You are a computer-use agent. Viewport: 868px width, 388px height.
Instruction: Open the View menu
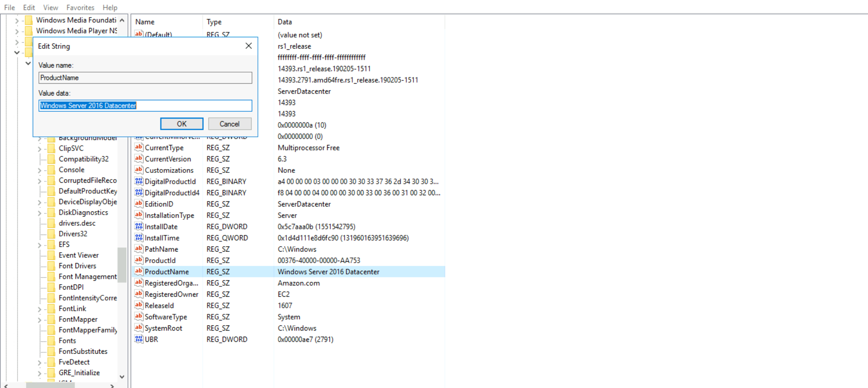click(x=50, y=8)
